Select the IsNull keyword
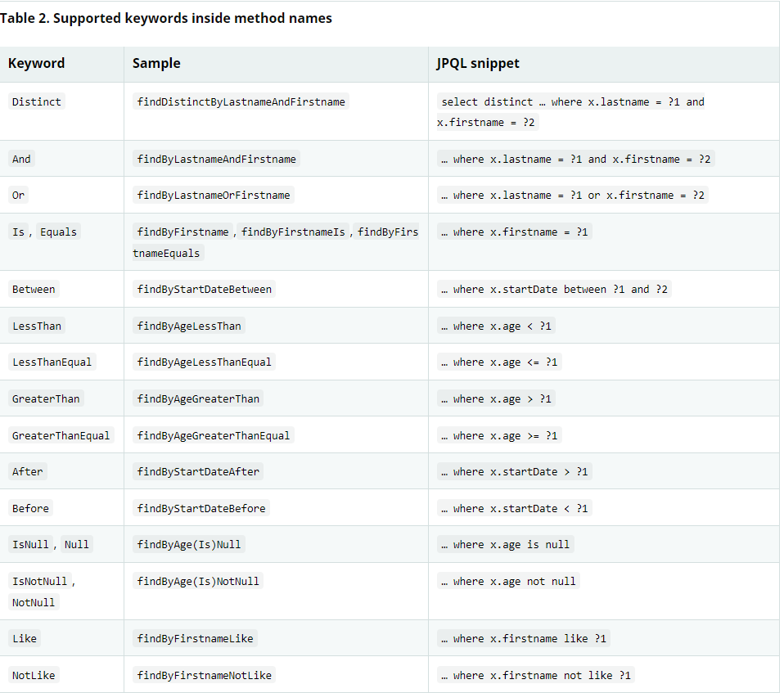 (x=30, y=545)
